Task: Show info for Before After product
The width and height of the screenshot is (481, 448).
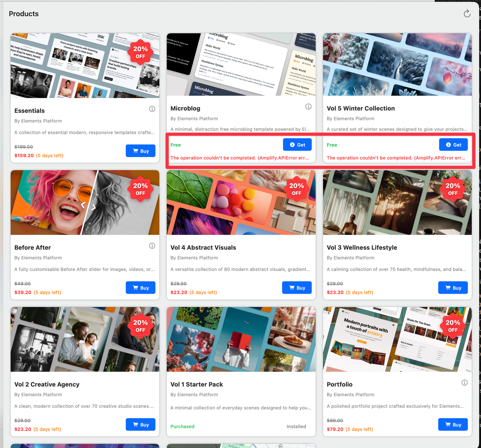Action: tap(152, 246)
